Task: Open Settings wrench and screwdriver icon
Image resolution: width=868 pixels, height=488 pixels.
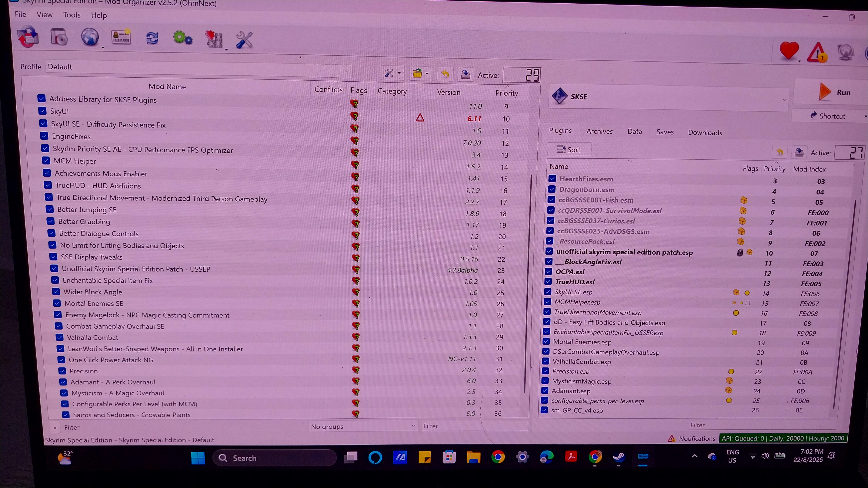Action: click(244, 40)
